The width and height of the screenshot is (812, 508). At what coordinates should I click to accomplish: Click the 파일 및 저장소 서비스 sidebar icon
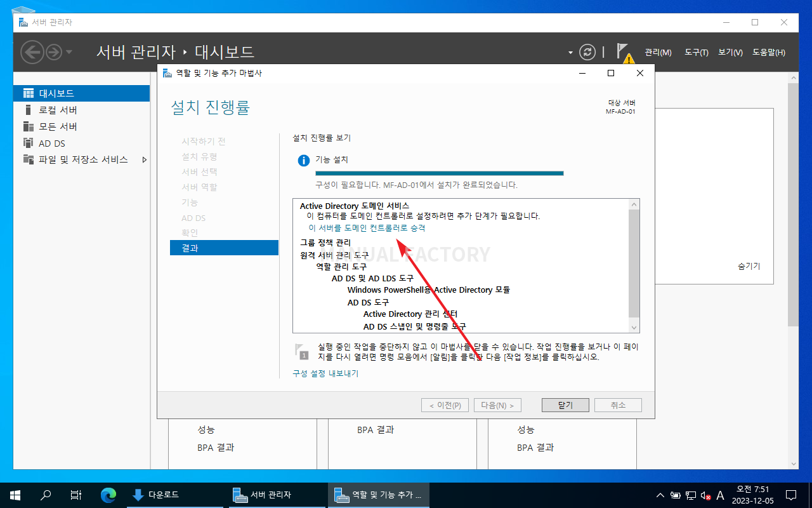pos(28,159)
